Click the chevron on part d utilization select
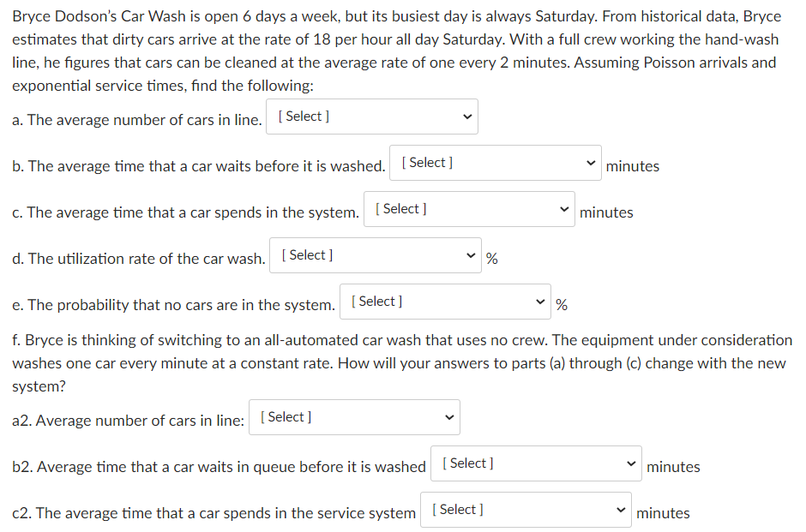 point(470,254)
